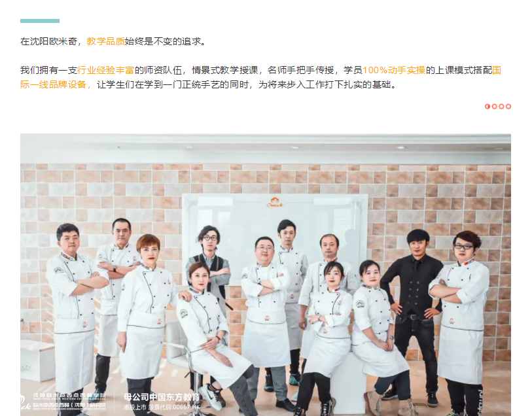Click the orange 100%动手实操 highlighted text
532x416 pixels.
pyautogui.click(x=394, y=70)
